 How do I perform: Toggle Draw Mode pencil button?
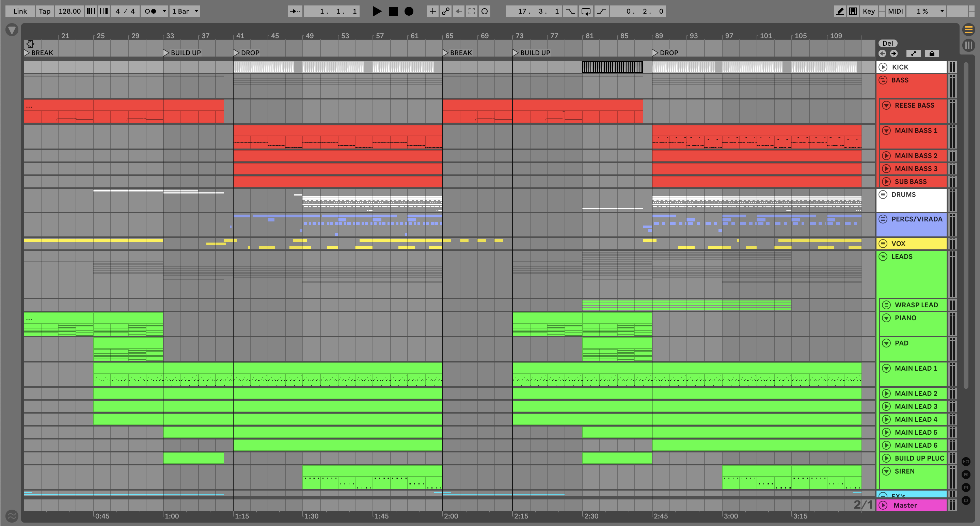840,12
